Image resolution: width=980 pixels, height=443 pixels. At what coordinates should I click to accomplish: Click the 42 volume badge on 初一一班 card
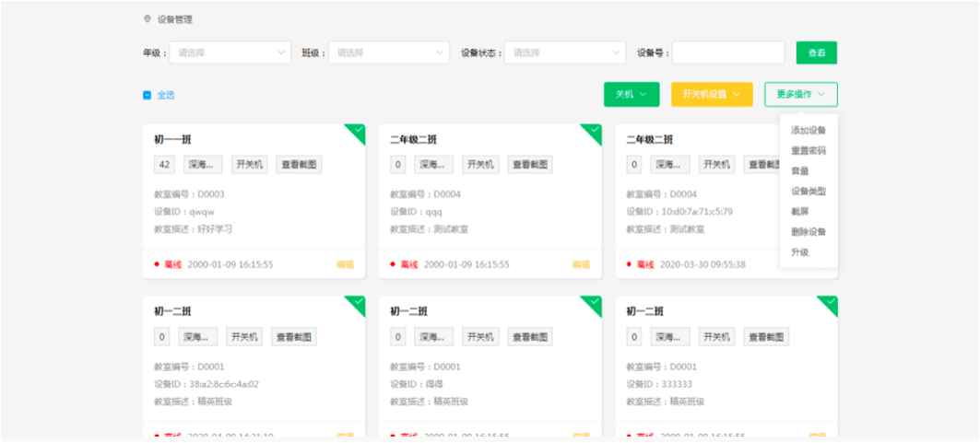(165, 165)
